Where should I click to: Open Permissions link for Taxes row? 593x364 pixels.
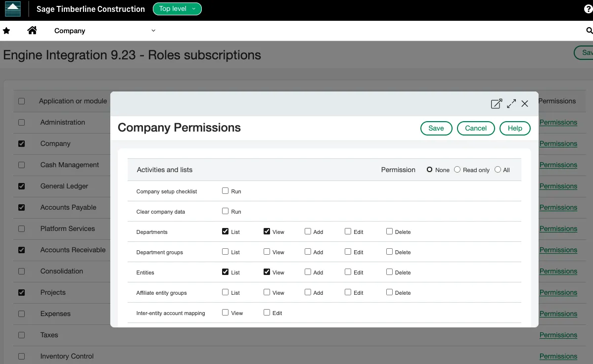click(x=558, y=335)
